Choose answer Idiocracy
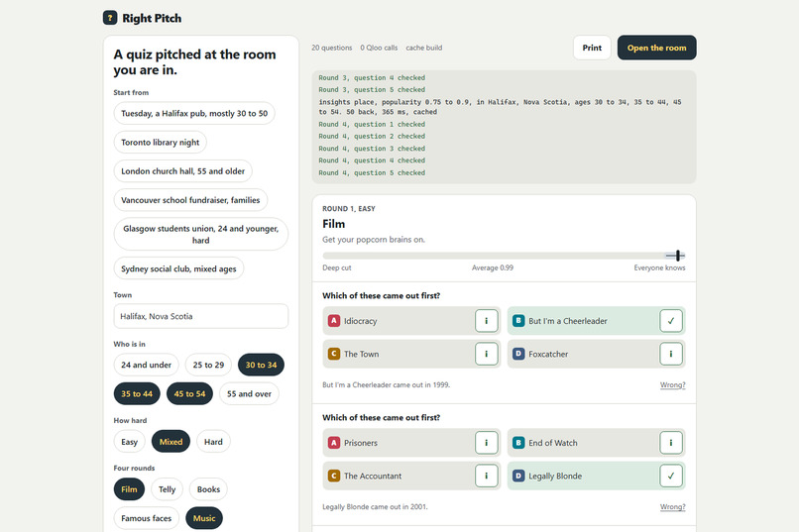Image resolution: width=799 pixels, height=532 pixels. [x=411, y=321]
